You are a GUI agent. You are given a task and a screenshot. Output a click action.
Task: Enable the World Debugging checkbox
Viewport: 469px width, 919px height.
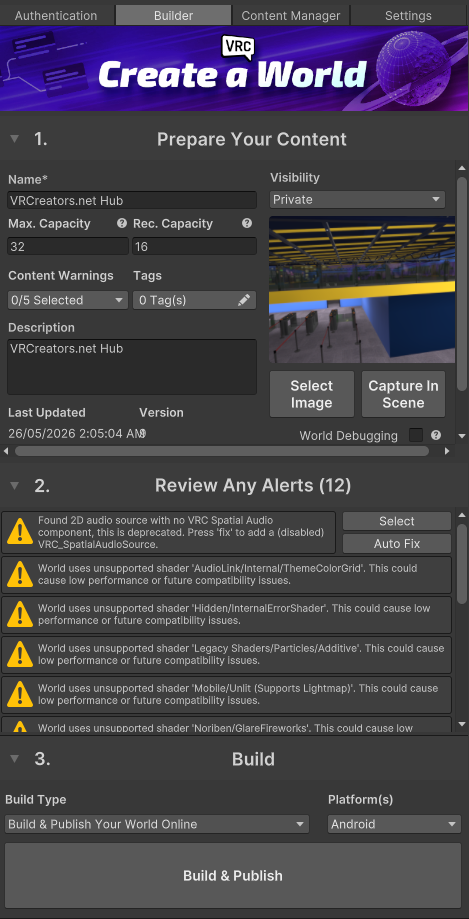pyautogui.click(x=416, y=435)
